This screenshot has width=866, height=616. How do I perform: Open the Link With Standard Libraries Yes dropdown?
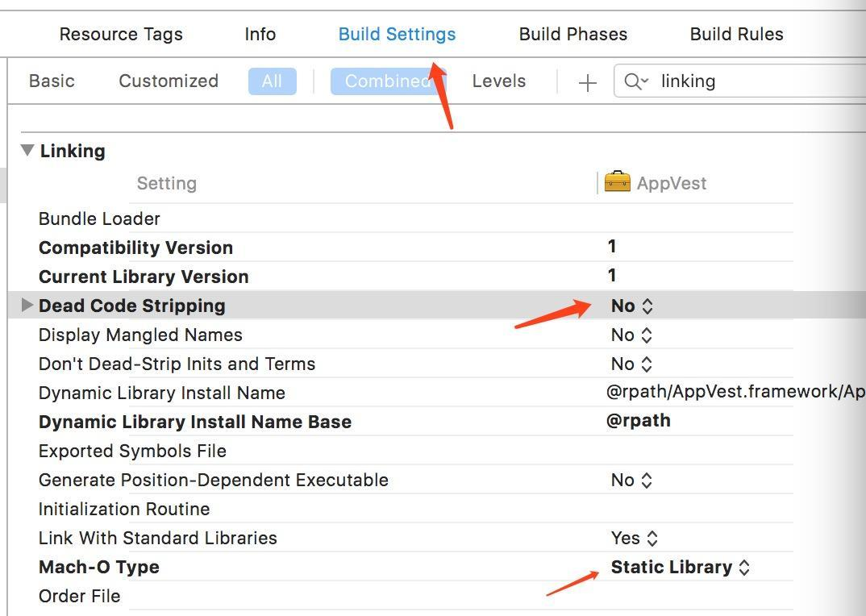[635, 538]
